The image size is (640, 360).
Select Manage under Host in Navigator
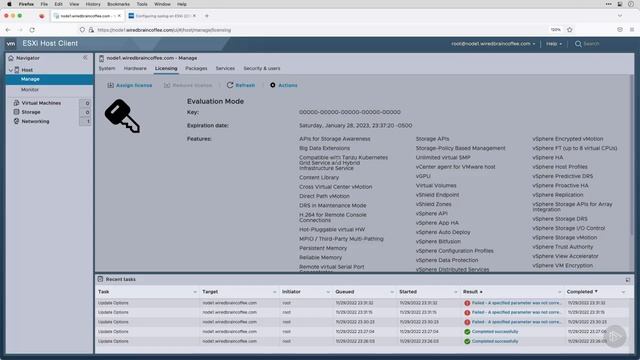point(49,79)
